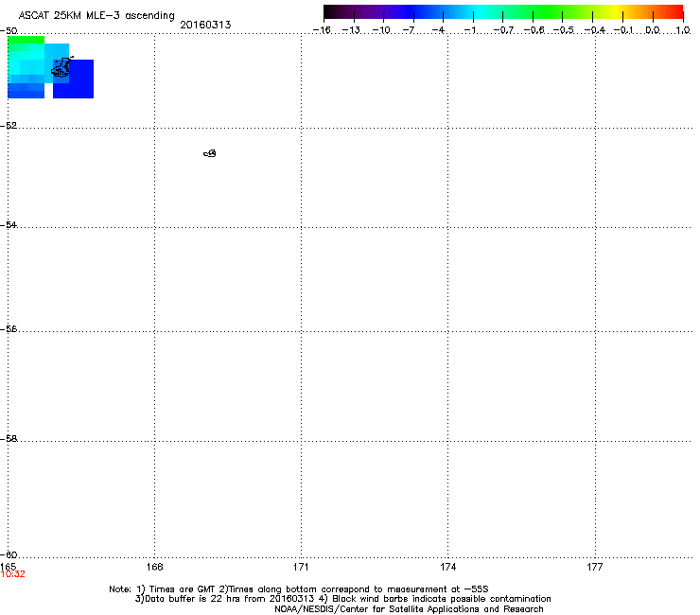The height and width of the screenshot is (615, 700).
Task: Click the large island outline over the data cells
Action: click(x=61, y=67)
